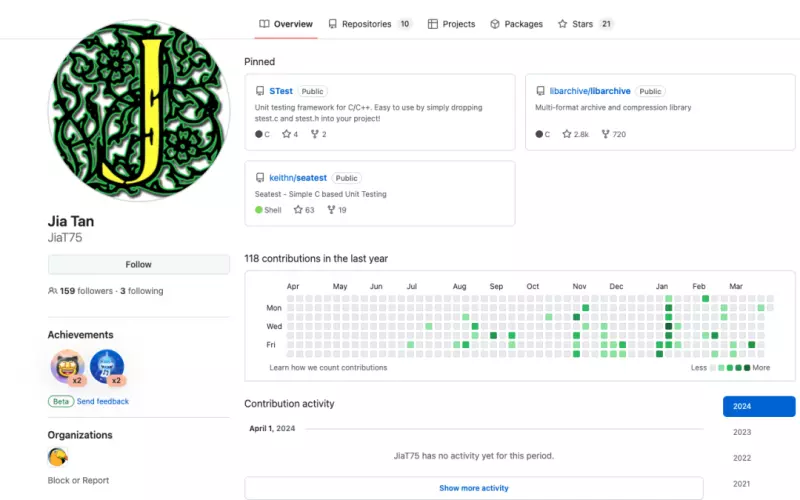Image resolution: width=800 pixels, height=500 pixels.
Task: Click the followers people icon
Action: tap(53, 291)
